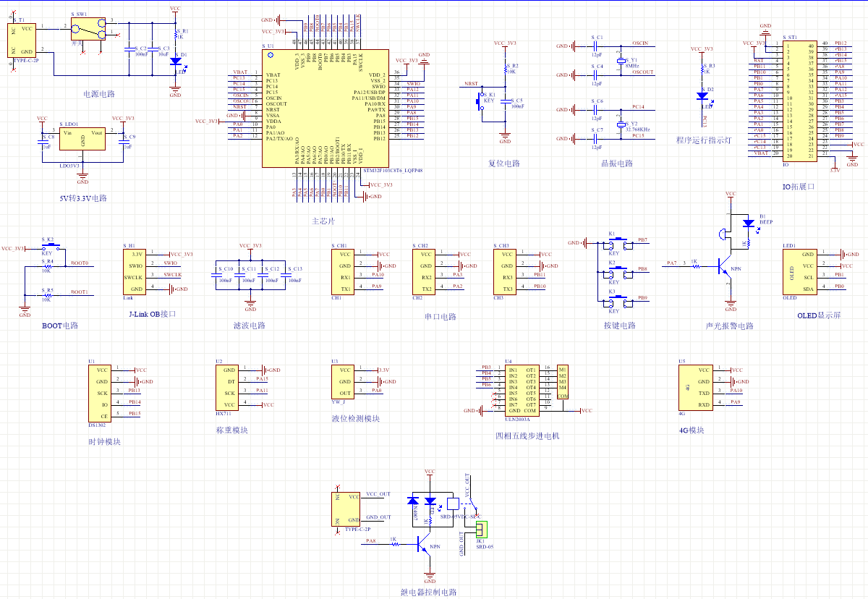This screenshot has height=599, width=868.
Task: Click the D1 LED in power circuit
Action: click(175, 62)
